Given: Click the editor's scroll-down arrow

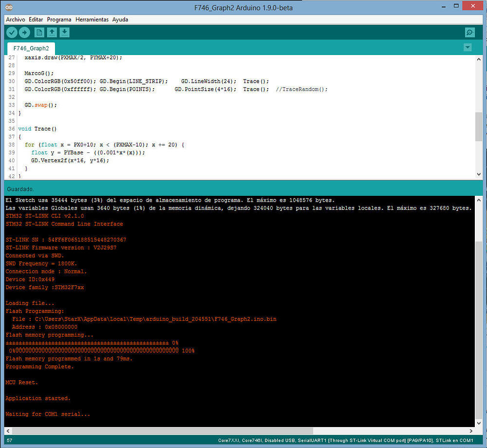Looking at the screenshot, I should coord(479,174).
